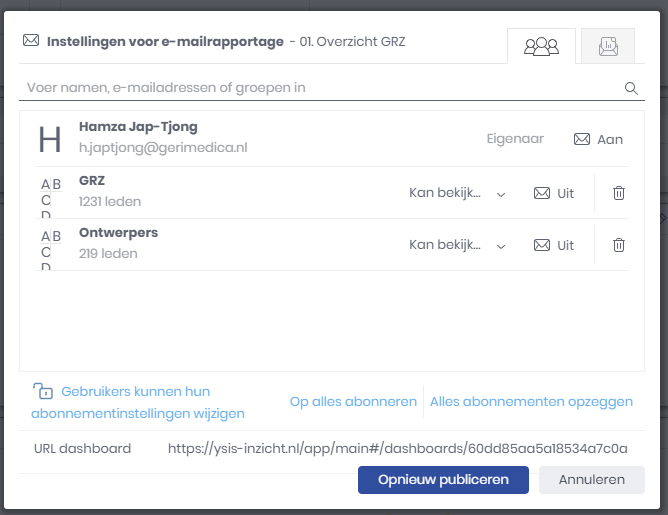Click 'Op alles abonneren' link
Viewport: 668px width, 515px height.
pyautogui.click(x=353, y=402)
